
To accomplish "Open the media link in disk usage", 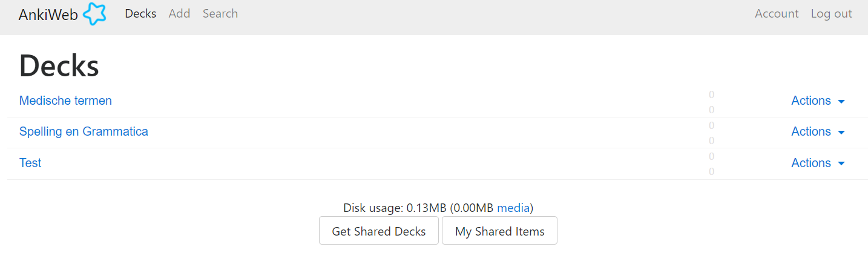I will click(x=513, y=208).
